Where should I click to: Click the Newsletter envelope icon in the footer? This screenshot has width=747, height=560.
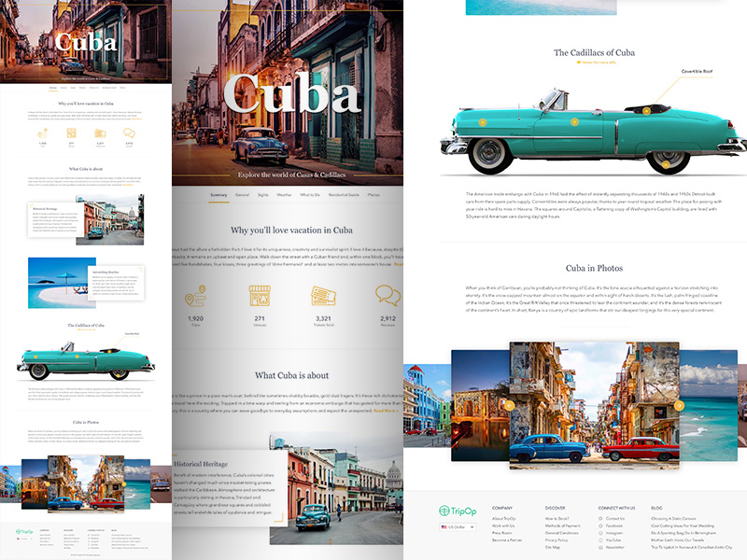click(600, 547)
